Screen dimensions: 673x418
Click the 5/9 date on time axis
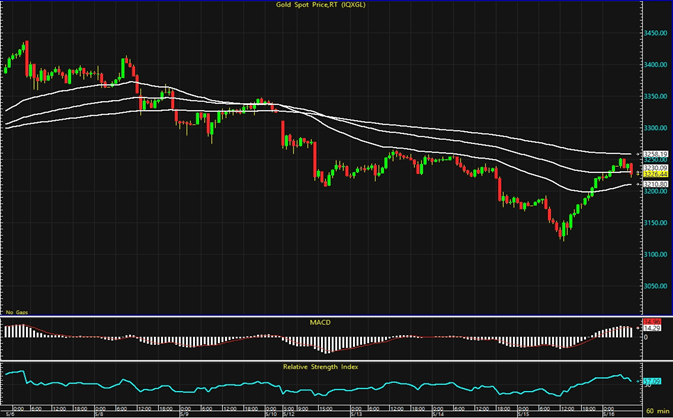click(181, 411)
